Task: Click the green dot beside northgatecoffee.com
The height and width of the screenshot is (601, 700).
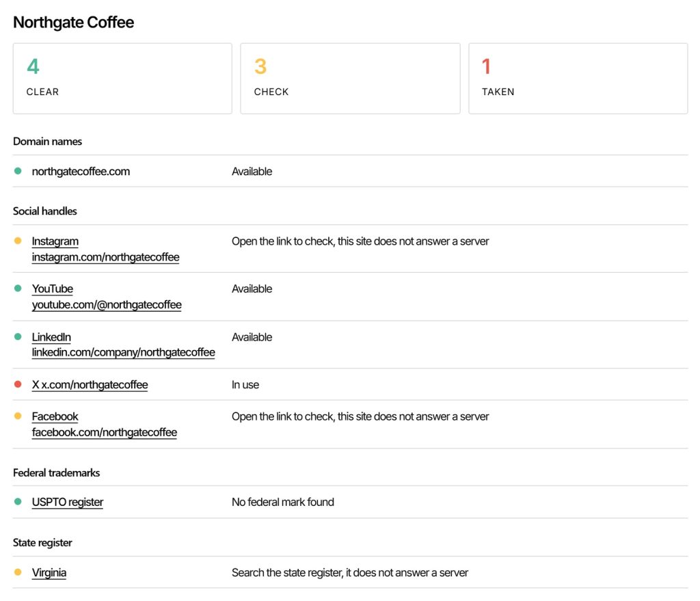Action: pyautogui.click(x=18, y=171)
